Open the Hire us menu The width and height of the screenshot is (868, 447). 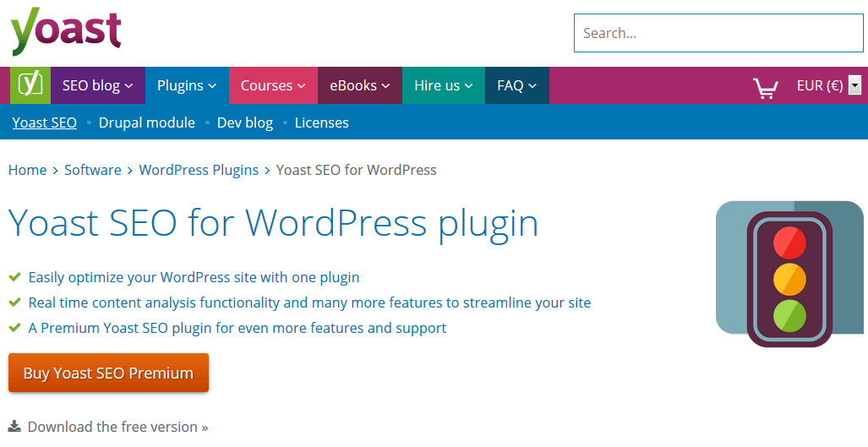point(444,85)
